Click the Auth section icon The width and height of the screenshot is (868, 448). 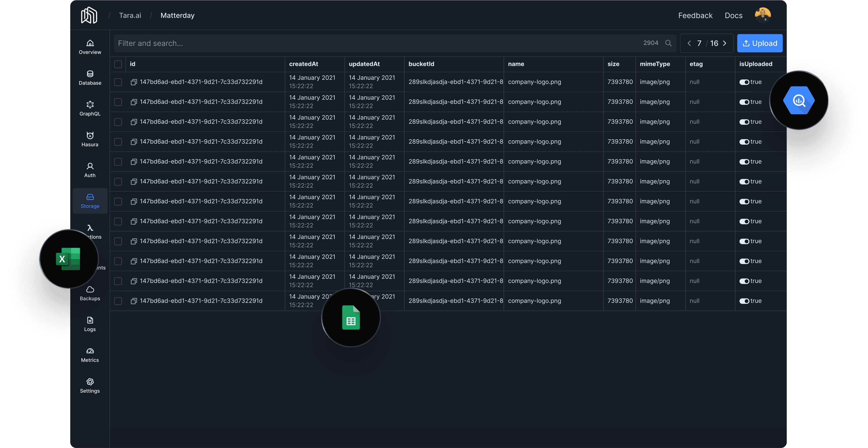(90, 166)
